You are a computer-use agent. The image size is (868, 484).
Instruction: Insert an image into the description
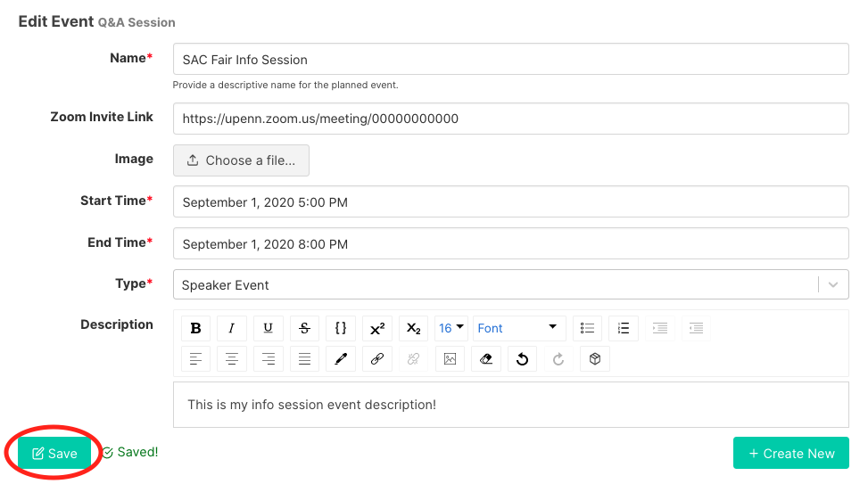coord(450,359)
